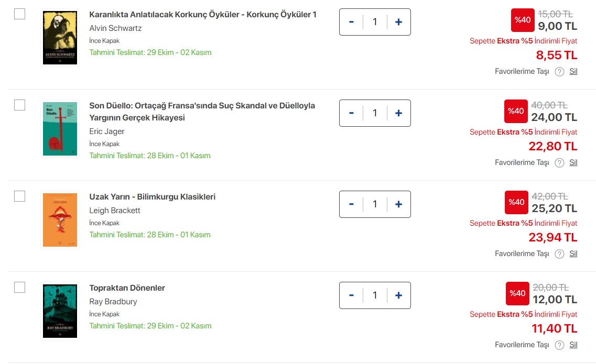Select checkbox for Karanlıkta Anlatılacak Korkunç Öyküler
Image resolution: width=596 pixels, height=364 pixels.
19,14
